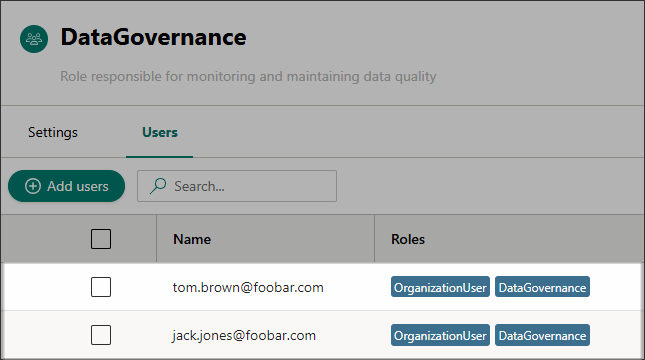Click the plus icon in Add users
Viewport: 645px width, 360px height.
coord(33,186)
